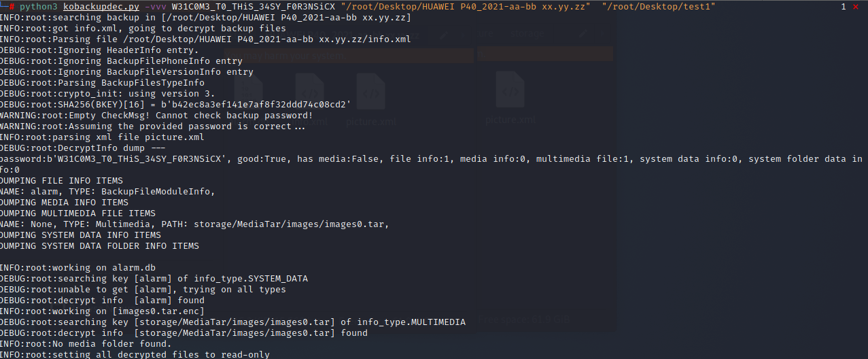
Task: Click the SHA256(BKEY) hash value line
Action: (175, 105)
